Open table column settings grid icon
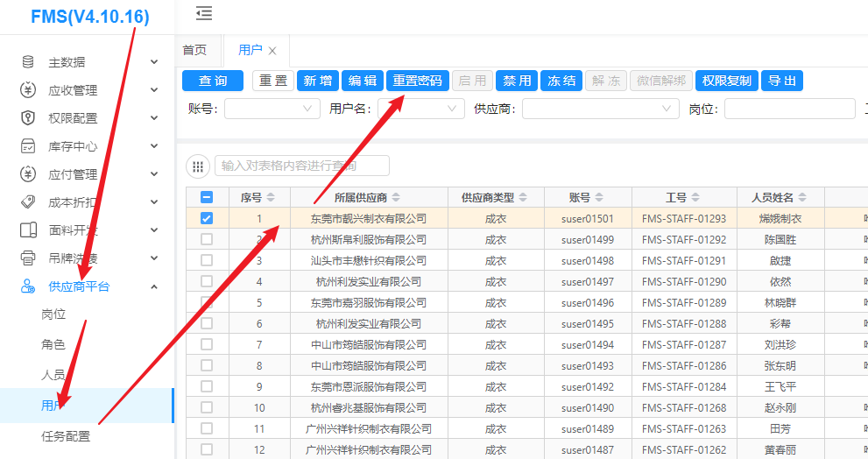This screenshot has width=868, height=459. coord(198,166)
